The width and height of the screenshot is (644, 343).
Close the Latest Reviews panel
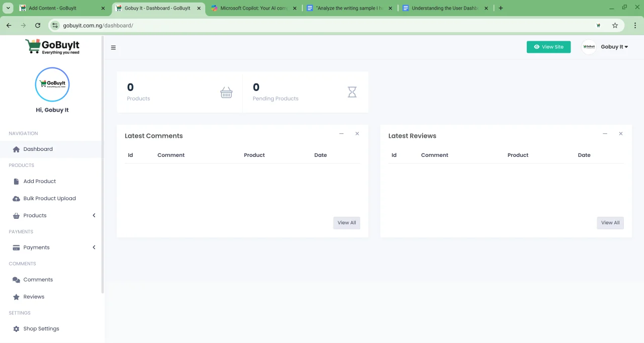(x=621, y=134)
